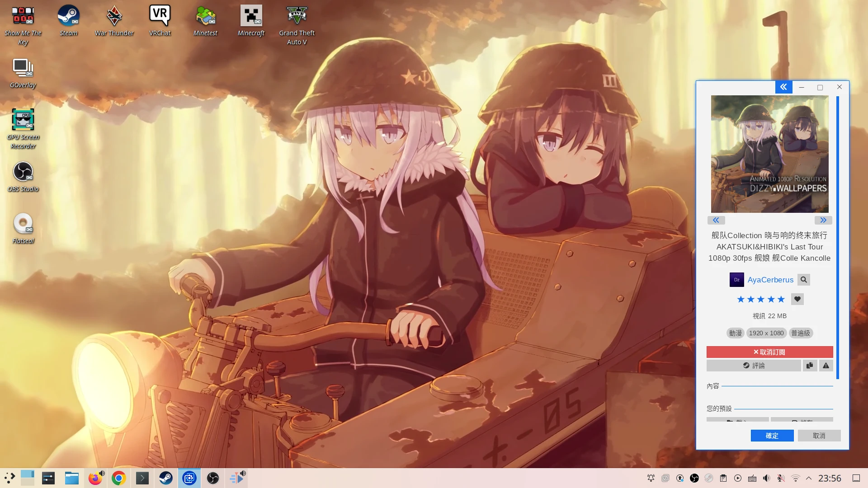Click the wallpaper preview thumbnail
This screenshot has width=868, height=488.
770,154
